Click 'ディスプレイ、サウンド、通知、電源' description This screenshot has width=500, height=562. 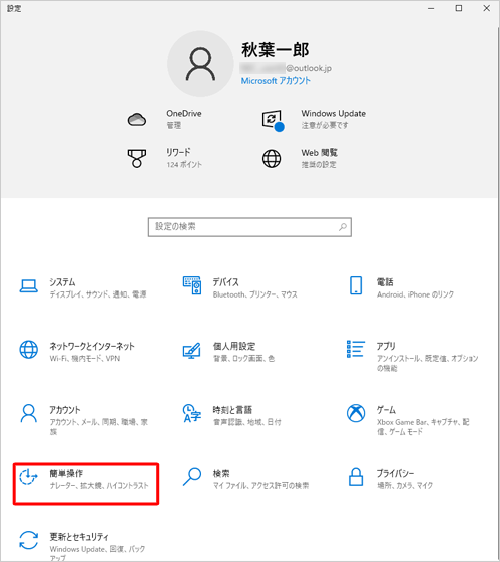[x=97, y=295]
